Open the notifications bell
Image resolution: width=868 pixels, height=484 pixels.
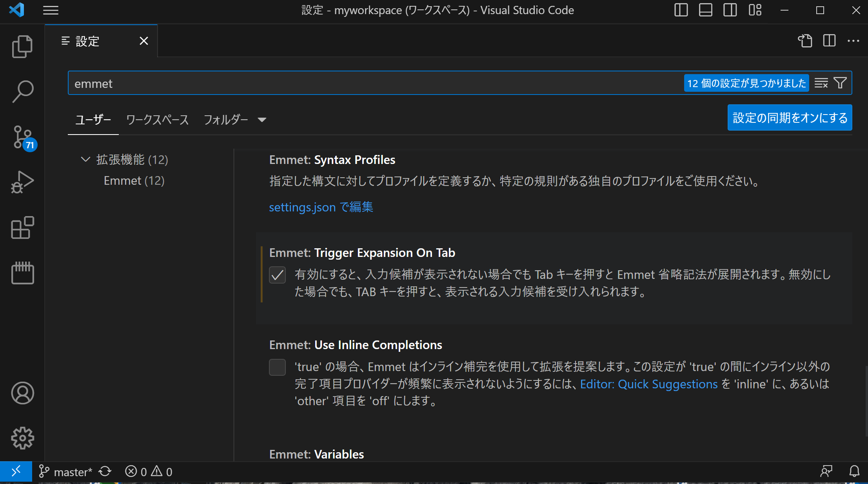(x=855, y=471)
